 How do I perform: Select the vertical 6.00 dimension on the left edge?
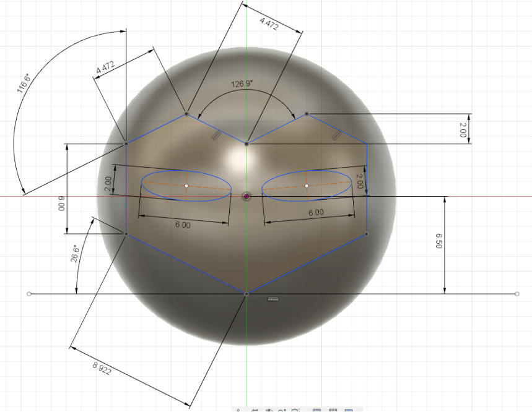point(61,204)
